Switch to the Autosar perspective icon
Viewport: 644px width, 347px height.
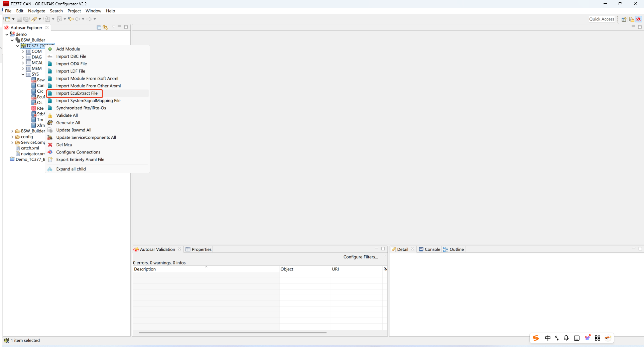638,19
